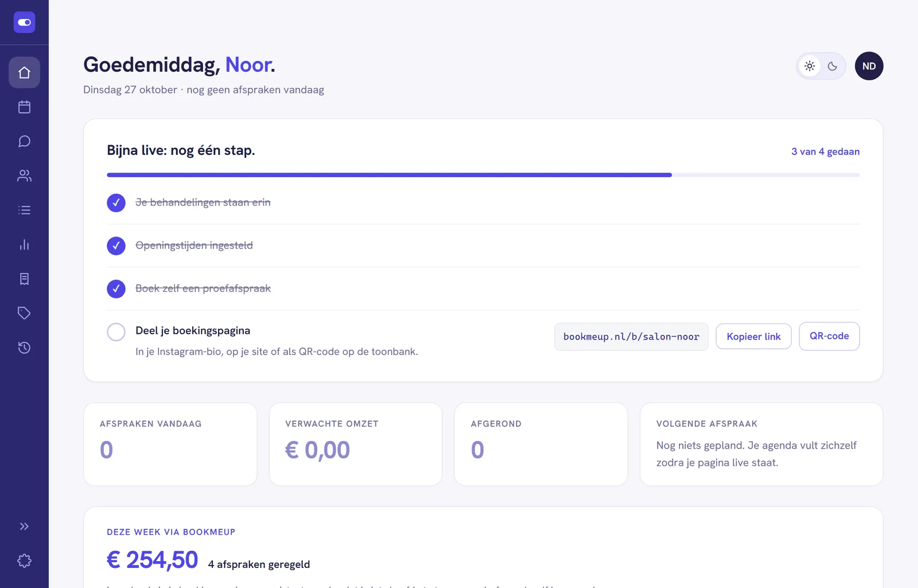The height and width of the screenshot is (588, 918).
Task: Click the Verwachte omzet € 0,00 card
Action: pyautogui.click(x=356, y=444)
